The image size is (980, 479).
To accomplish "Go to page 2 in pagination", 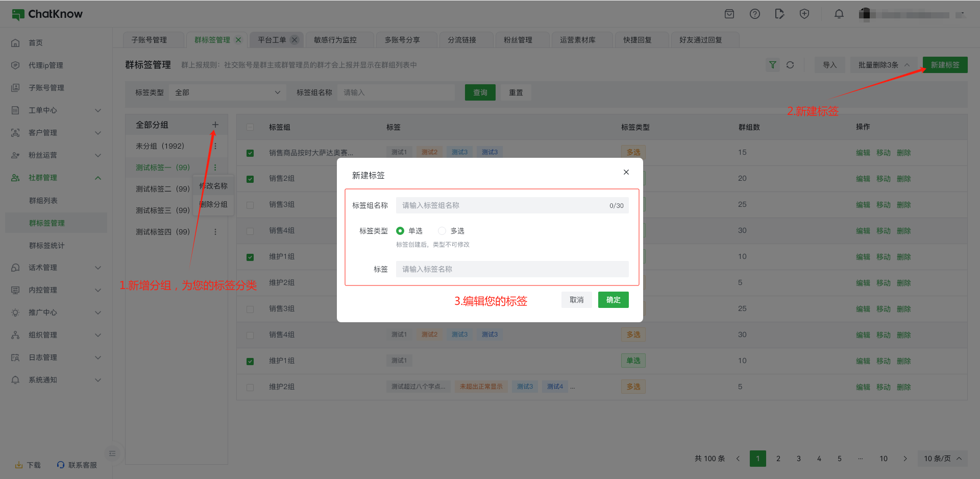I will 778,459.
